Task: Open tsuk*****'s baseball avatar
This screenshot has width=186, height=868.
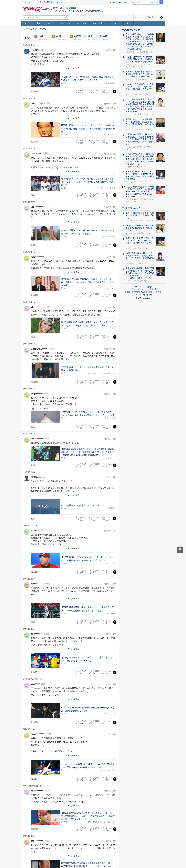Action: click(27, 155)
